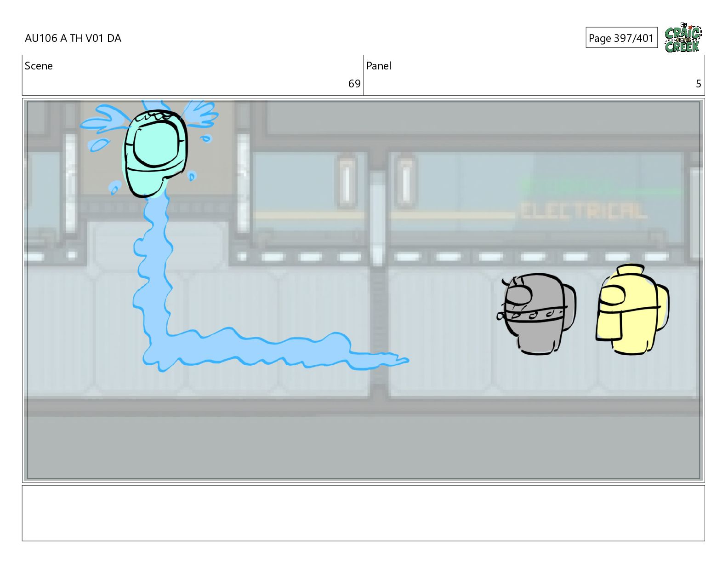Screen dimensions: 728x563
Task: Click the Page 397/401 indicator box
Action: click(x=621, y=38)
